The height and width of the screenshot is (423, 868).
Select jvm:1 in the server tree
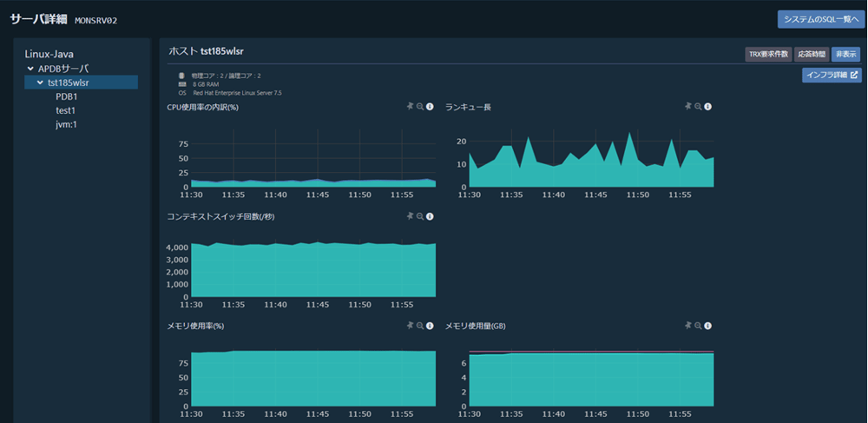coord(67,124)
